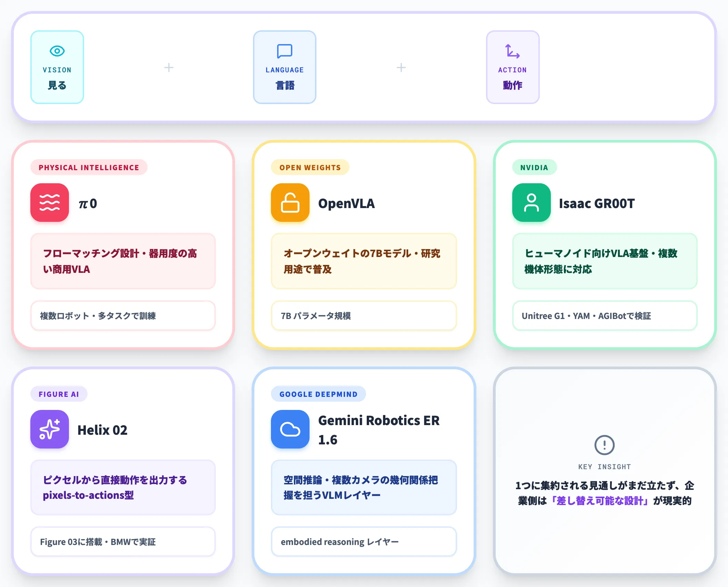Screen dimensions: 728x587
Task: Click the plus sign between Language and Action
Action: (401, 68)
